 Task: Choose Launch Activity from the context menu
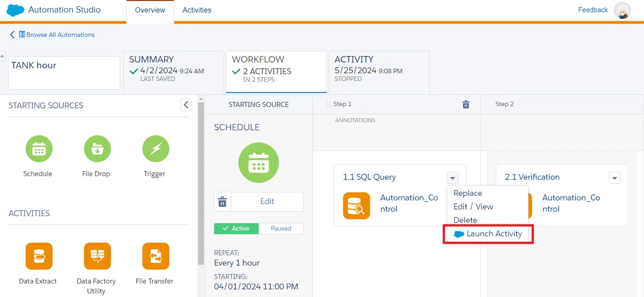click(488, 234)
